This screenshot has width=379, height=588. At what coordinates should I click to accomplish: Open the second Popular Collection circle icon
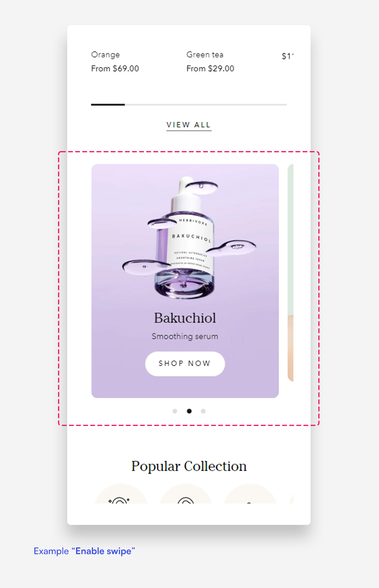coord(186,494)
